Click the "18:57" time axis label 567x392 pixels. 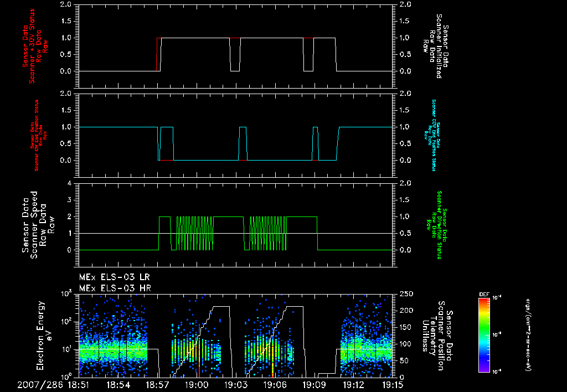tap(157, 385)
